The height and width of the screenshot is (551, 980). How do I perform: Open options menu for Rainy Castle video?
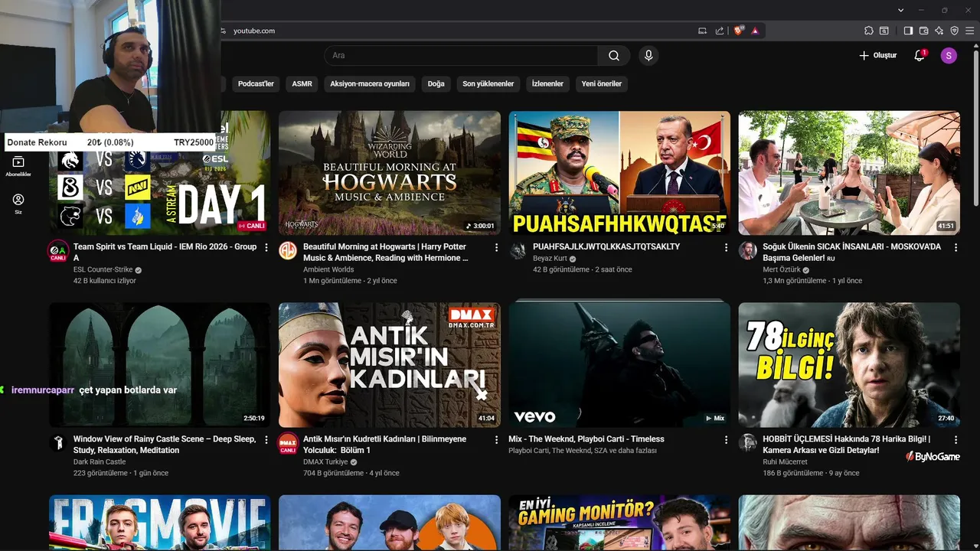pyautogui.click(x=266, y=440)
